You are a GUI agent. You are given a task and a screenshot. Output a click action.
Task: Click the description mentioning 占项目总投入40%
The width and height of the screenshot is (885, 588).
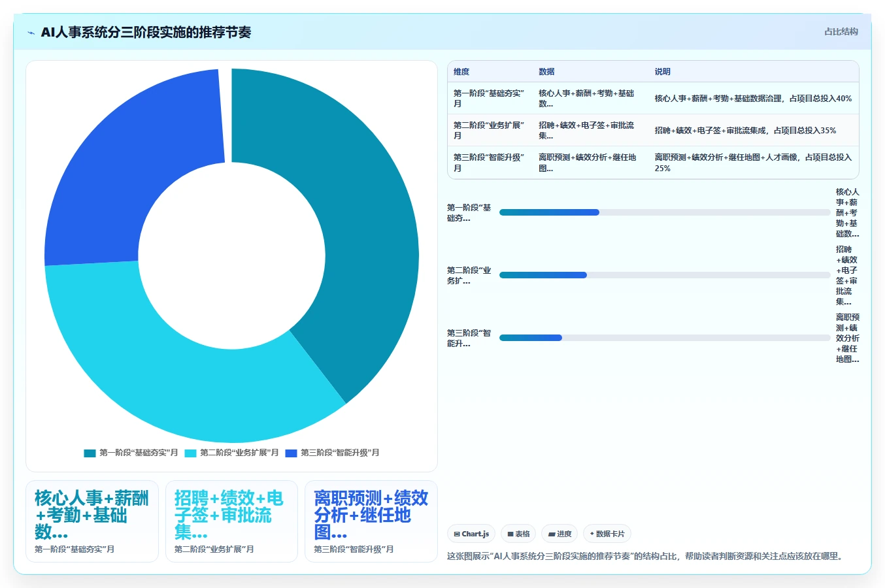click(x=753, y=99)
